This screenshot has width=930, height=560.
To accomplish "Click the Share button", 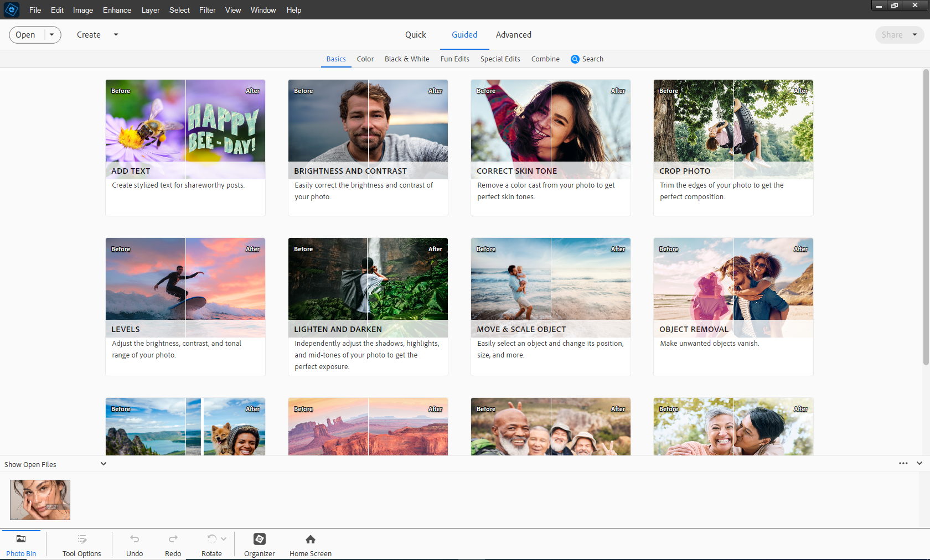I will pos(892,34).
